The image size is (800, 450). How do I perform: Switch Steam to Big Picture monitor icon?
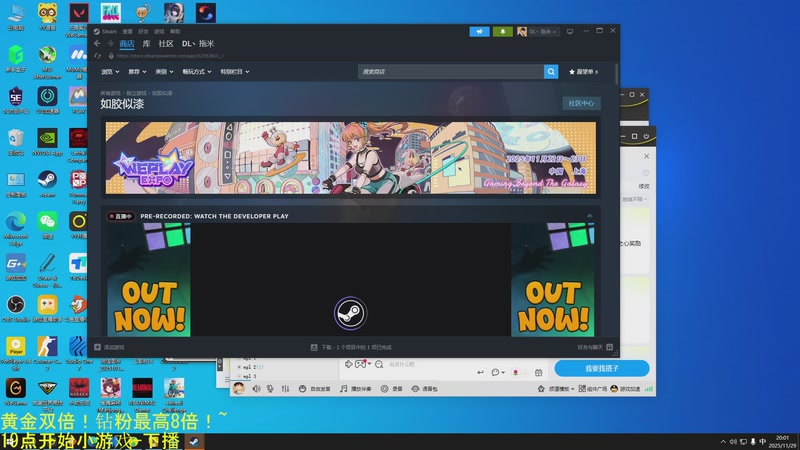(570, 32)
